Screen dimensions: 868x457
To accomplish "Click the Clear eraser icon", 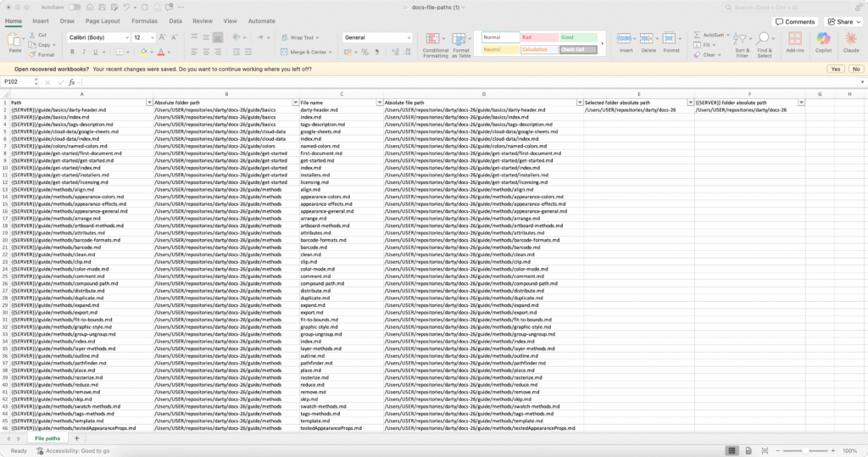I will click(697, 55).
